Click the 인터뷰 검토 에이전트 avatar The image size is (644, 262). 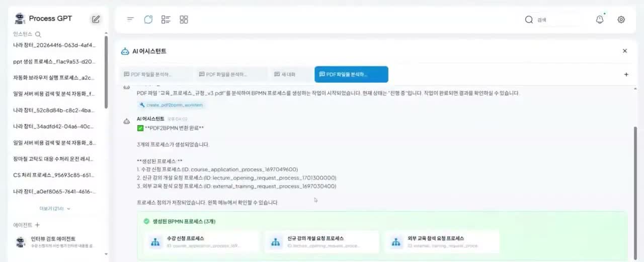tap(21, 242)
